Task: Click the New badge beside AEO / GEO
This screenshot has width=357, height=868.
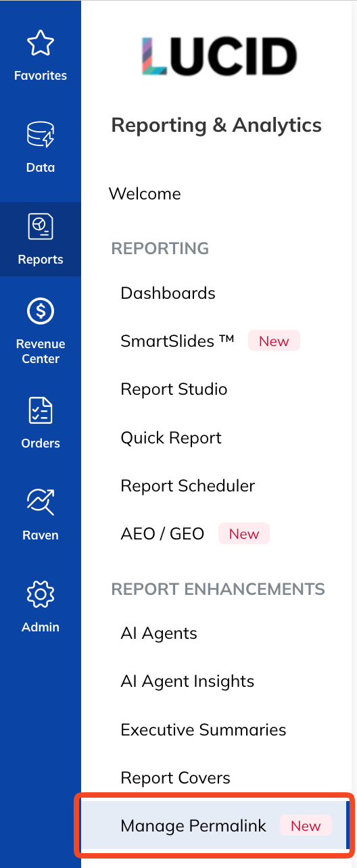Action: [x=244, y=534]
